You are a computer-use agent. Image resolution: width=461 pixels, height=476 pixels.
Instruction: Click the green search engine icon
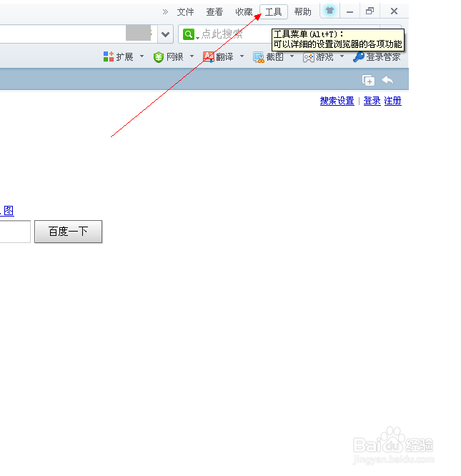(x=189, y=34)
